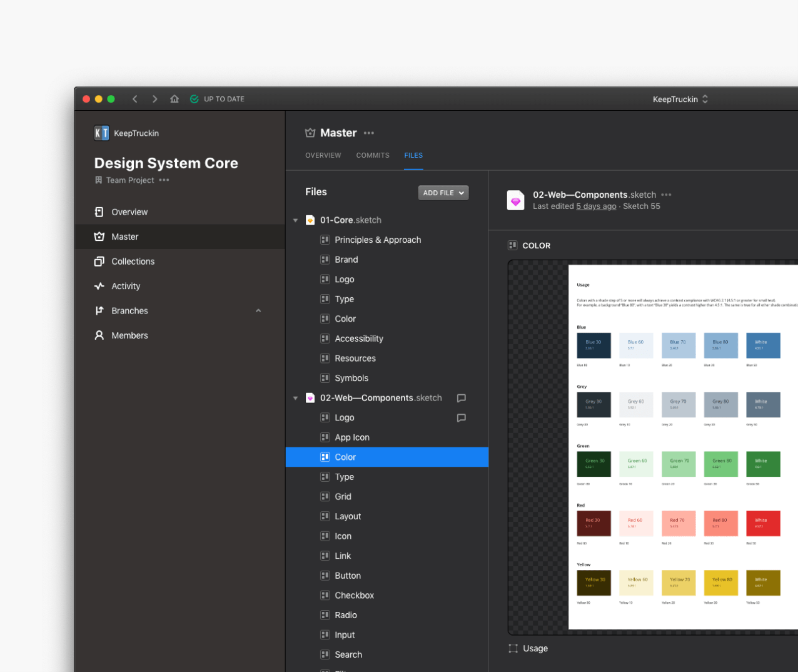798x672 pixels.
Task: Click the Members person icon
Action: 99,335
